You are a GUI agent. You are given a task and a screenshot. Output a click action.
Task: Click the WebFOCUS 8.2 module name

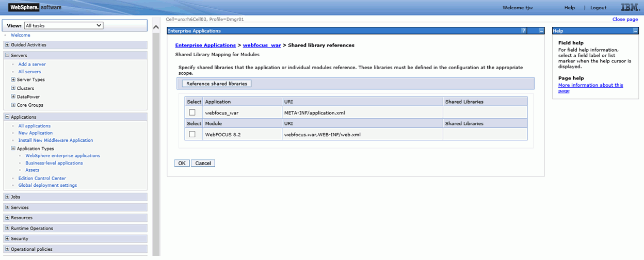coord(223,135)
